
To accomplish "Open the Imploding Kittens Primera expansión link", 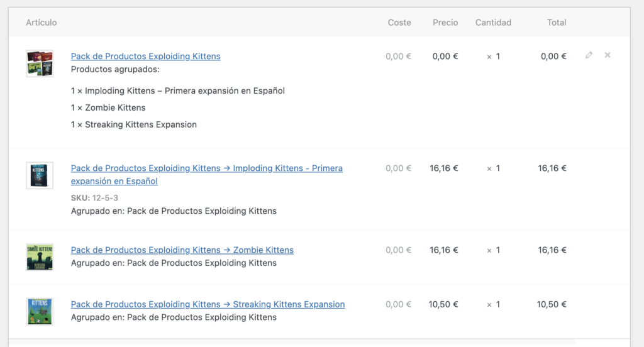I will 206,175.
